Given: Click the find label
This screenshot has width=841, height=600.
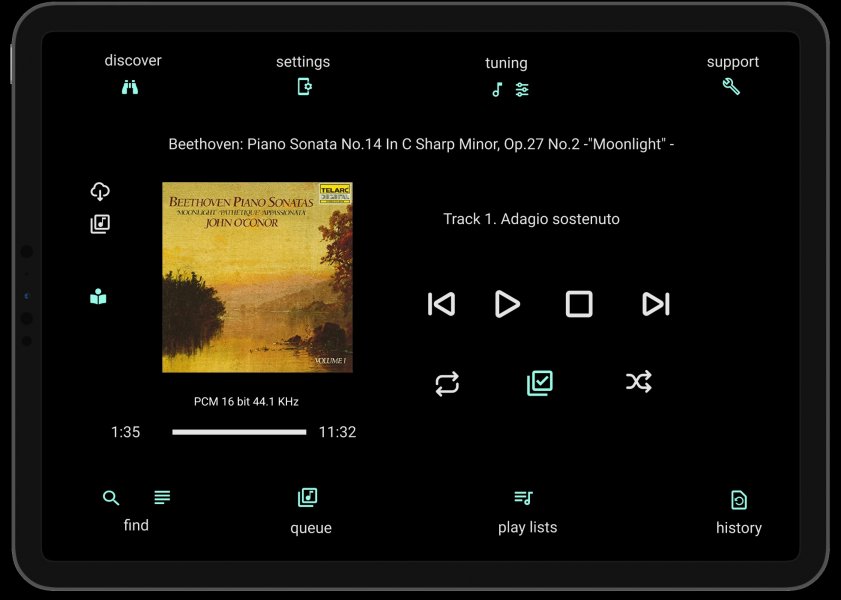Looking at the screenshot, I should (x=136, y=525).
